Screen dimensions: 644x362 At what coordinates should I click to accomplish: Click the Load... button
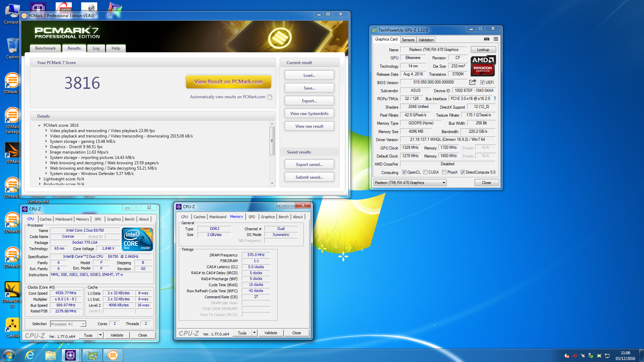309,75
